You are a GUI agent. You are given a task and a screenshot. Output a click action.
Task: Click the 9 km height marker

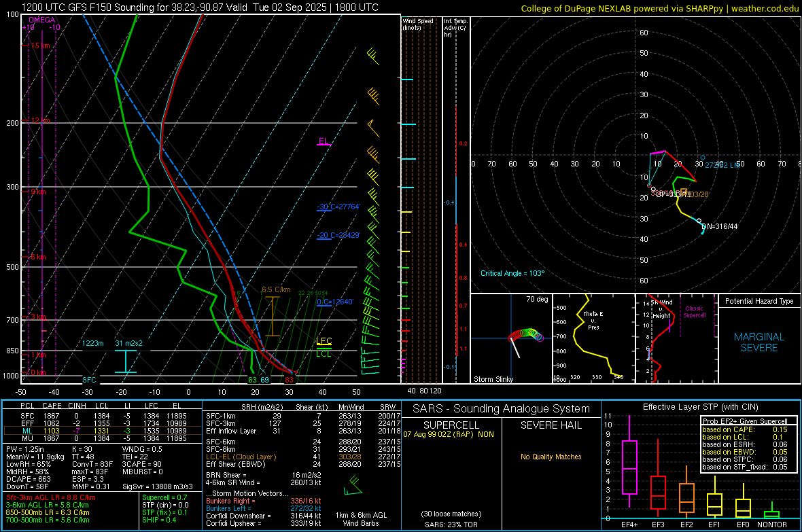[x=38, y=192]
